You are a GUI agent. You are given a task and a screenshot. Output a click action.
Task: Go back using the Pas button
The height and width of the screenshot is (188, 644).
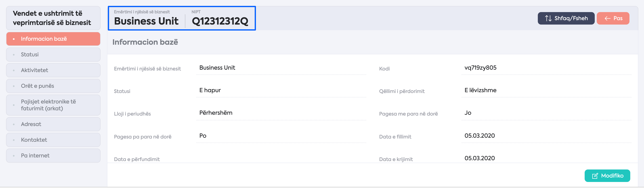click(613, 18)
